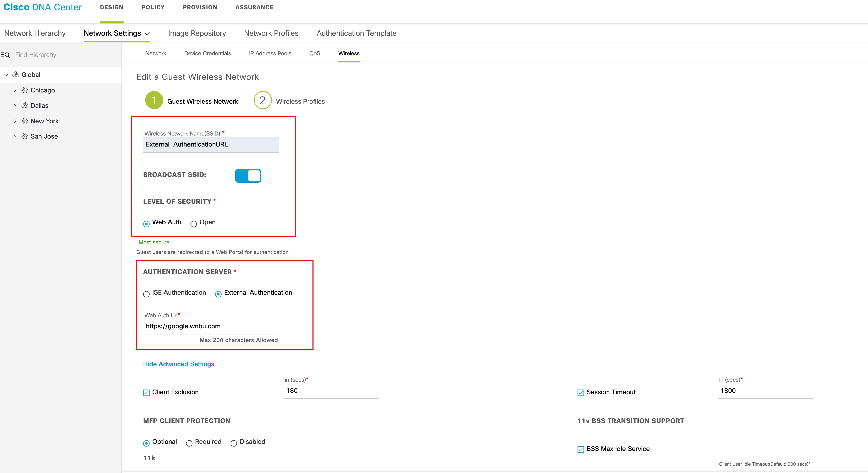Select the Open security level
868x473 pixels.
pyautogui.click(x=193, y=224)
